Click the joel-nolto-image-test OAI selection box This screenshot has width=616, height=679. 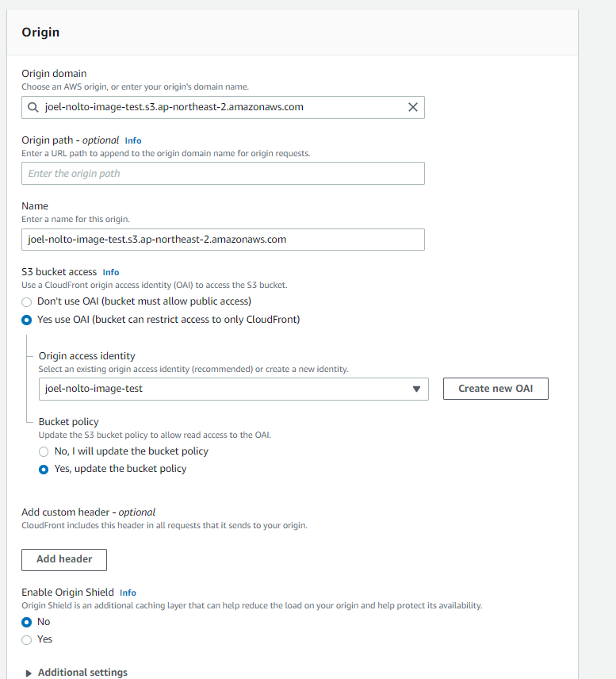tap(222, 389)
